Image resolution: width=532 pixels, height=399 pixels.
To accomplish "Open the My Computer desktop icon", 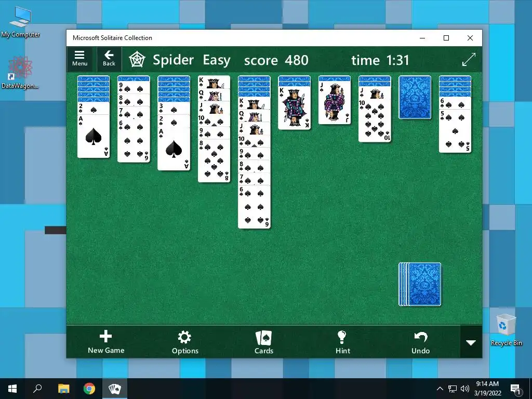I will [x=20, y=22].
